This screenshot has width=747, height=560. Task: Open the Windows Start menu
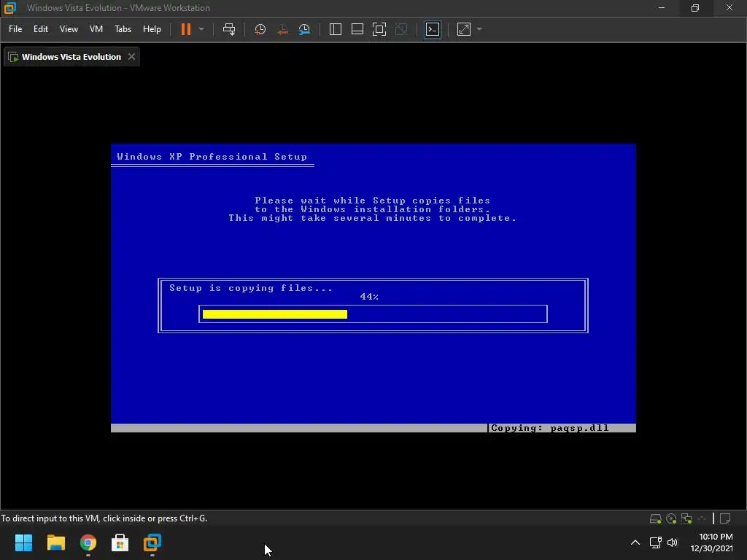point(23,542)
